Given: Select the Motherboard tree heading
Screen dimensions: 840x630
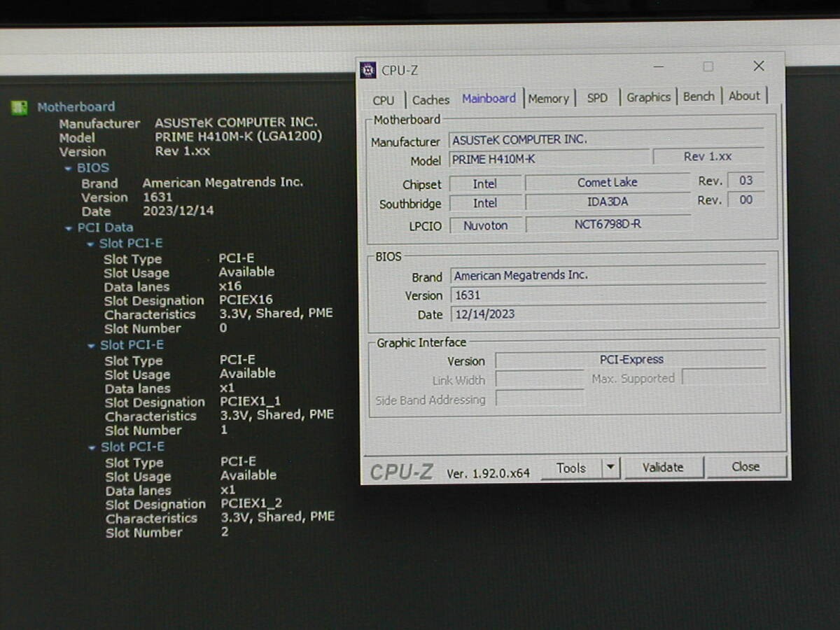Looking at the screenshot, I should [x=76, y=107].
